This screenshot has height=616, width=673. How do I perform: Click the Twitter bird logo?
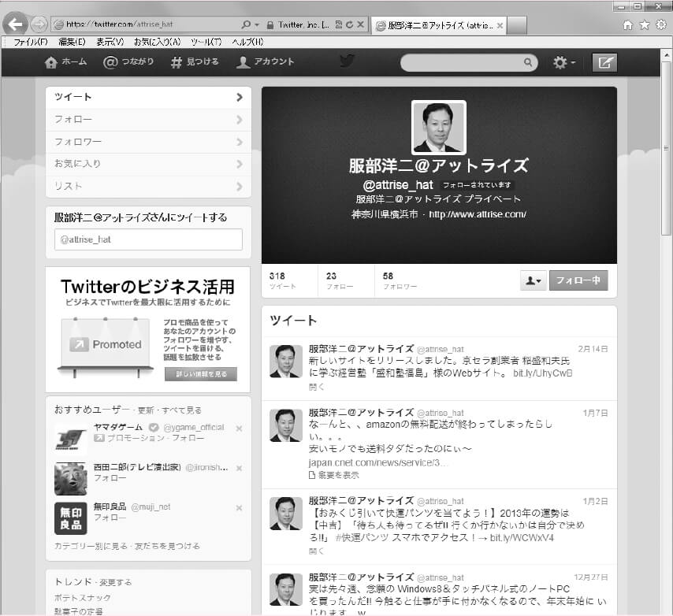tap(347, 61)
